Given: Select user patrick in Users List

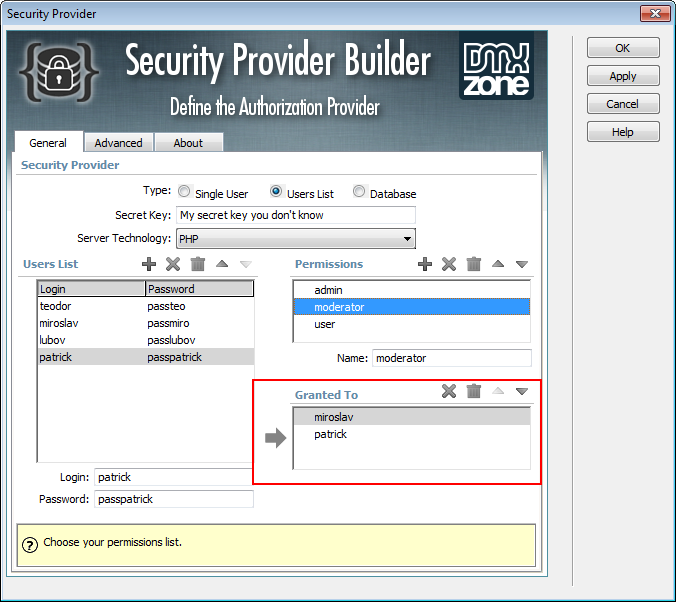Looking at the screenshot, I should pyautogui.click(x=146, y=357).
